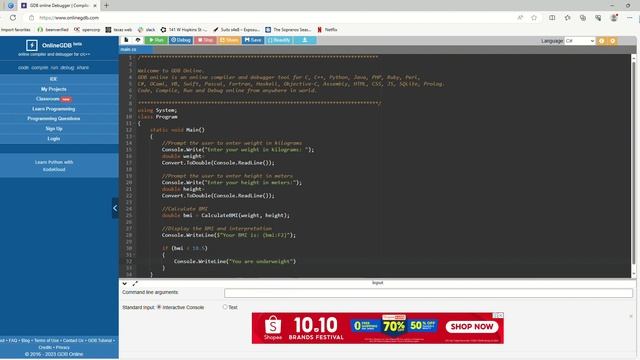Open the slack bookmark
Viewport: 640px width, 360px height.
point(147,30)
